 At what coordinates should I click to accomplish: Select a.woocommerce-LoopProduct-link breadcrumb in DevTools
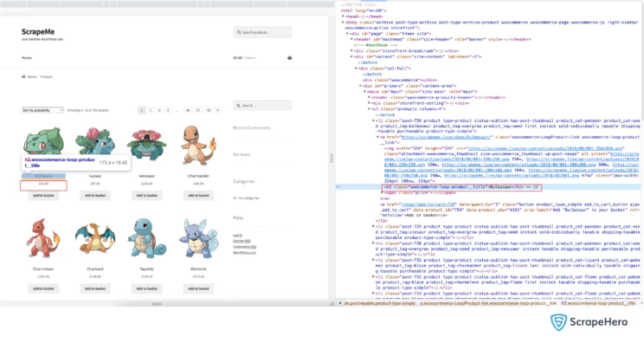(488, 303)
